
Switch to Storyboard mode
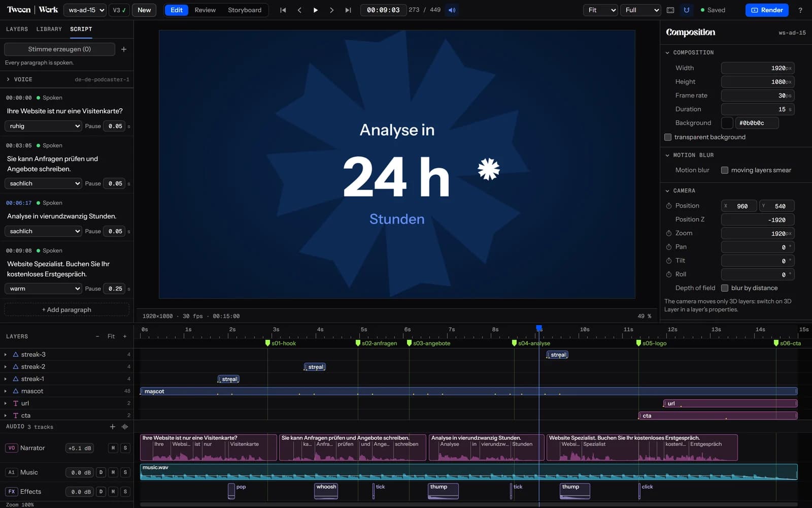tap(245, 10)
